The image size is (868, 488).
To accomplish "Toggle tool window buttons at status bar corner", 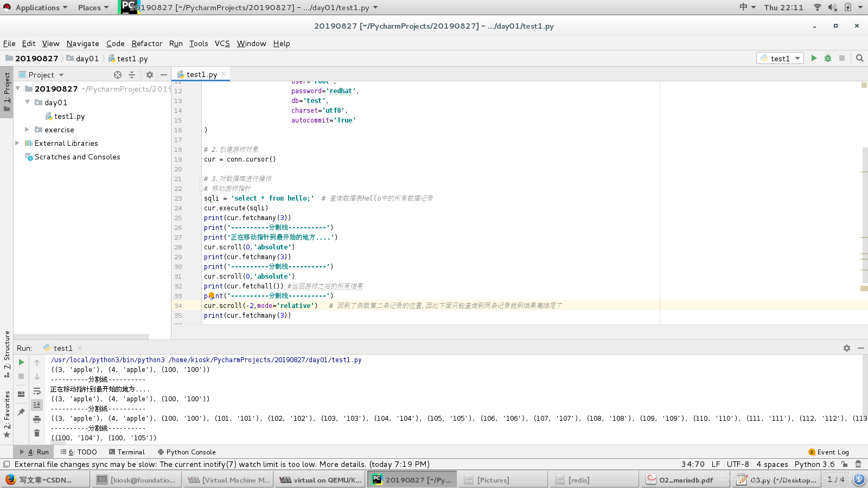I will (x=7, y=464).
